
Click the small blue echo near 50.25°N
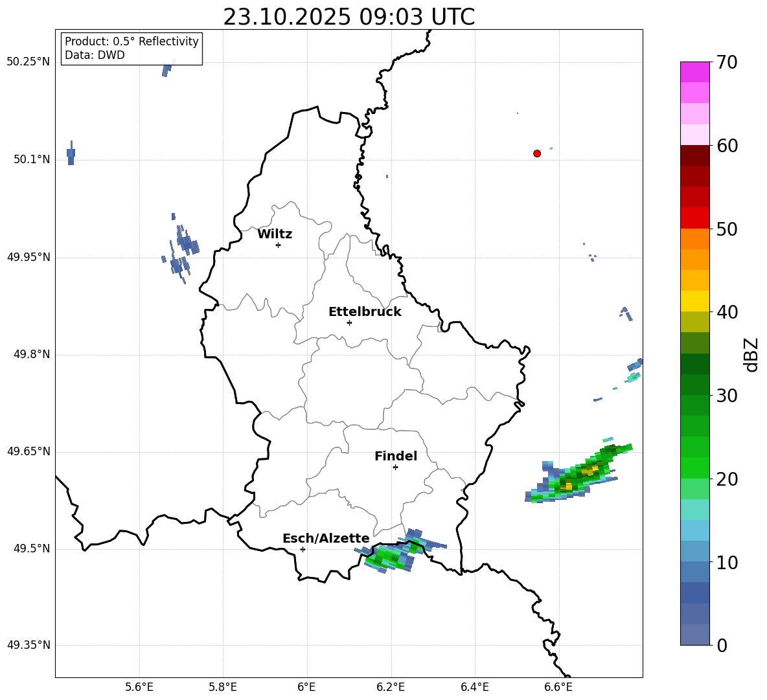click(168, 69)
